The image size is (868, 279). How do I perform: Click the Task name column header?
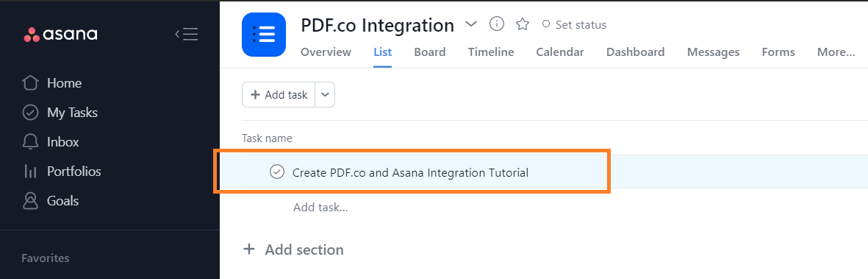pos(267,138)
